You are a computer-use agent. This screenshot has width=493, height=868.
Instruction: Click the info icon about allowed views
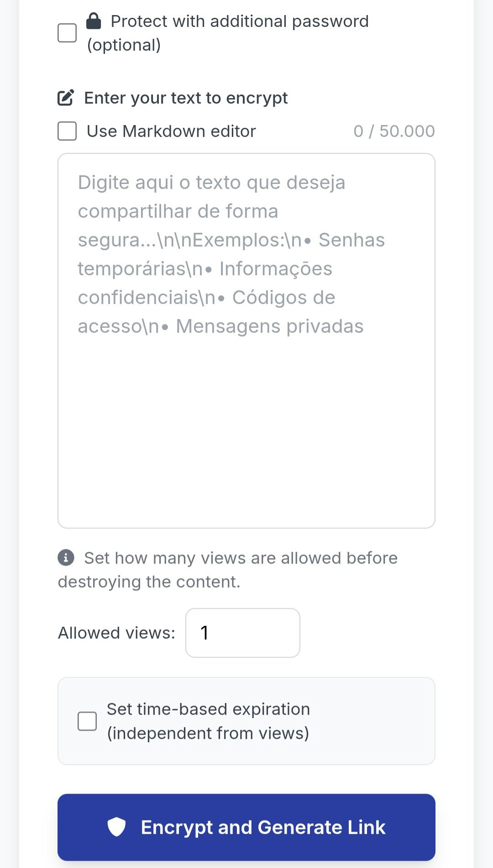point(66,557)
